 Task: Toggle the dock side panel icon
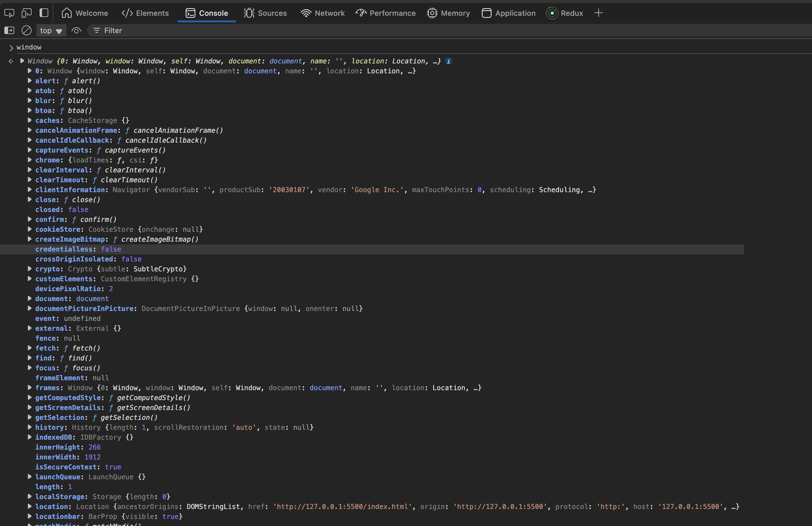[44, 13]
